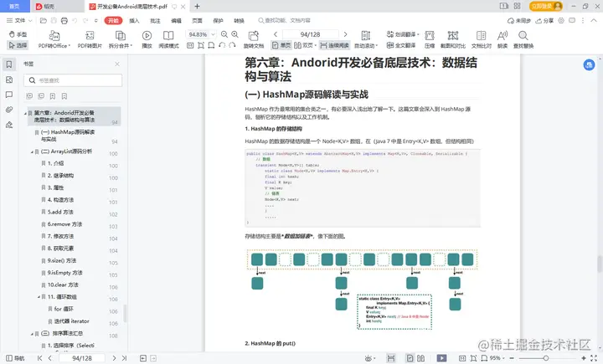Image resolution: width=603 pixels, height=364 pixels.
Task: Zoom in with magnifier plus icon
Action: [x=234, y=34]
